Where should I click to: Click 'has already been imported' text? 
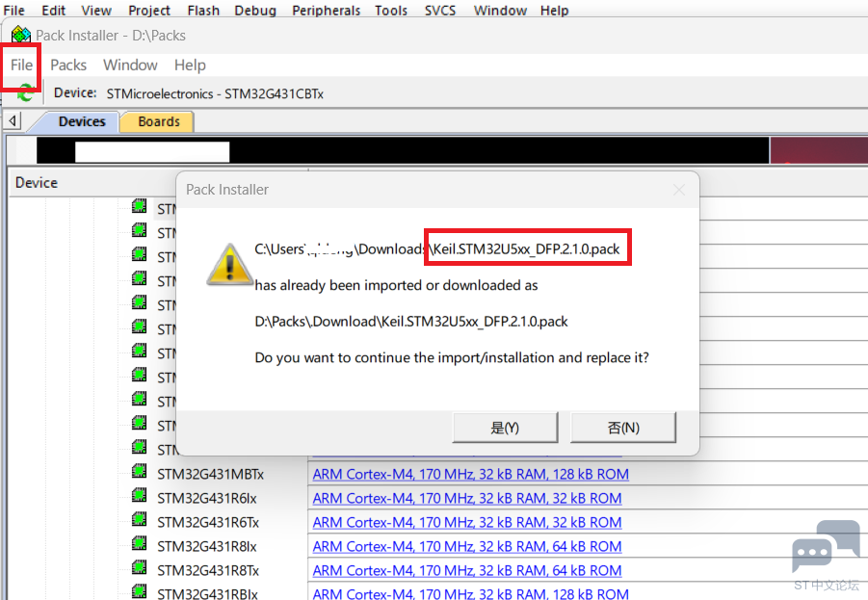point(396,286)
